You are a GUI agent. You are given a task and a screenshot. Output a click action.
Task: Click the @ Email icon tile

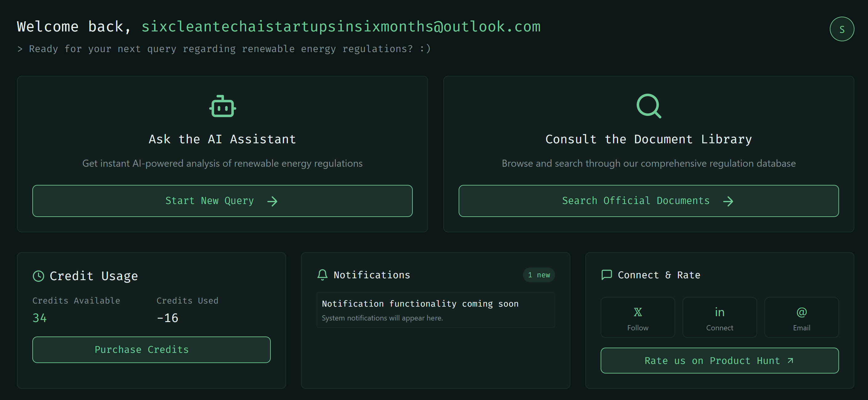point(801,317)
